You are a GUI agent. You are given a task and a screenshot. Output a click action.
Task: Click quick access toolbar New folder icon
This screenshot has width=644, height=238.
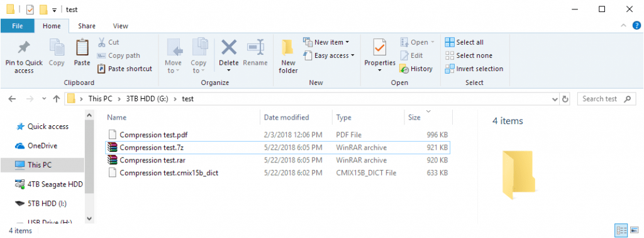pos(43,9)
